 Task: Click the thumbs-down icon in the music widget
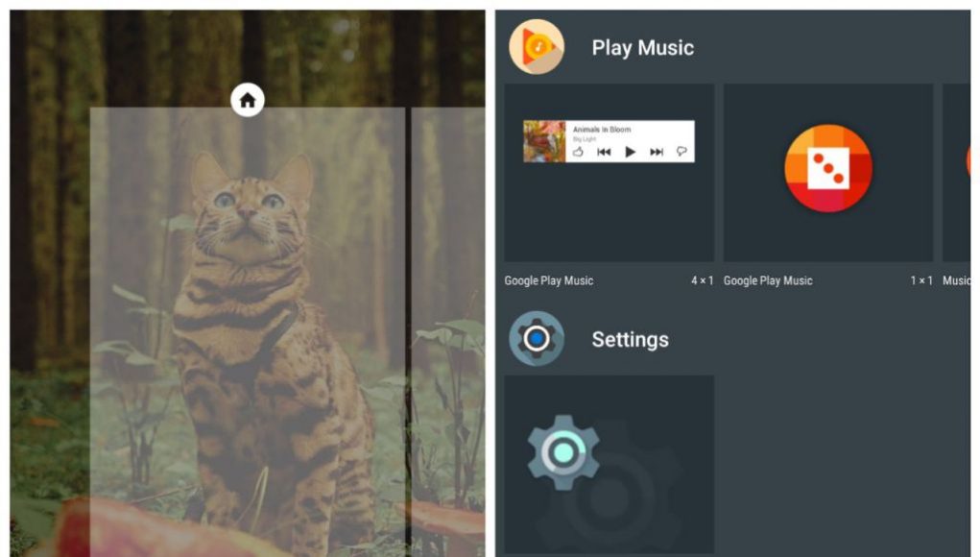tap(681, 152)
